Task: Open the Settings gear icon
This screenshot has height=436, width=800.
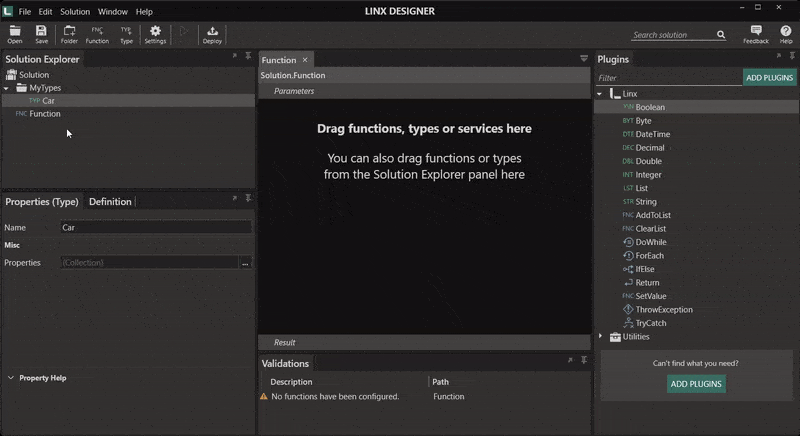Action: [155, 34]
